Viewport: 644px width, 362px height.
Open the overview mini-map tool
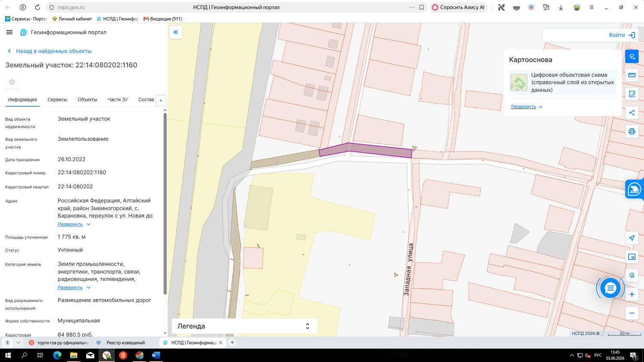[632, 257]
